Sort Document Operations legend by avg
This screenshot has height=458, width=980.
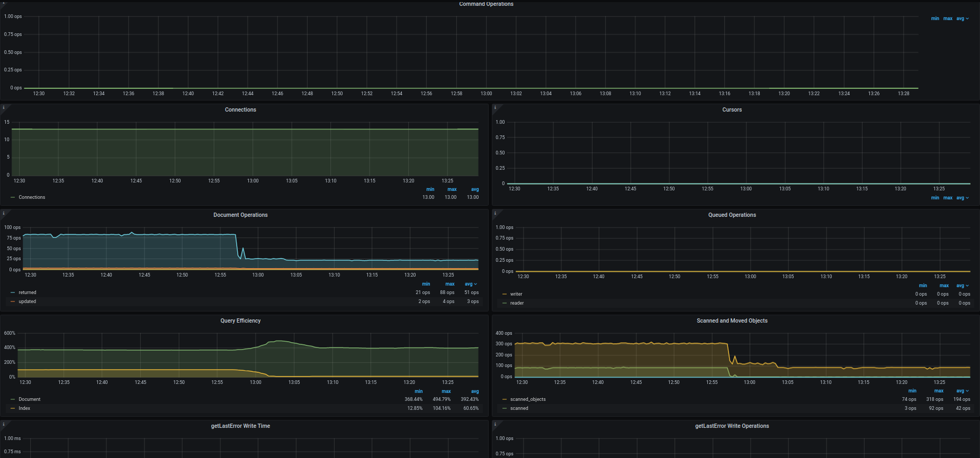pos(471,284)
